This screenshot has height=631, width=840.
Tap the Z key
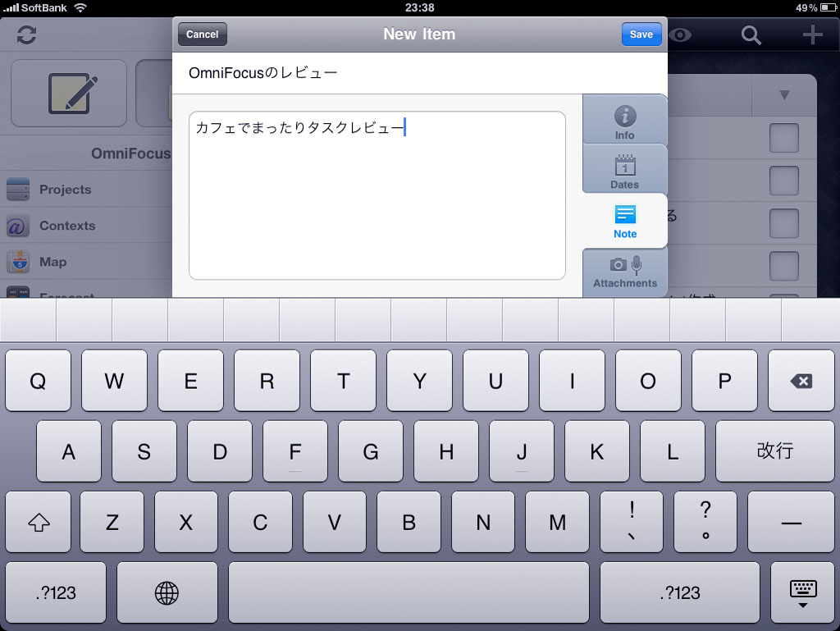pos(112,522)
